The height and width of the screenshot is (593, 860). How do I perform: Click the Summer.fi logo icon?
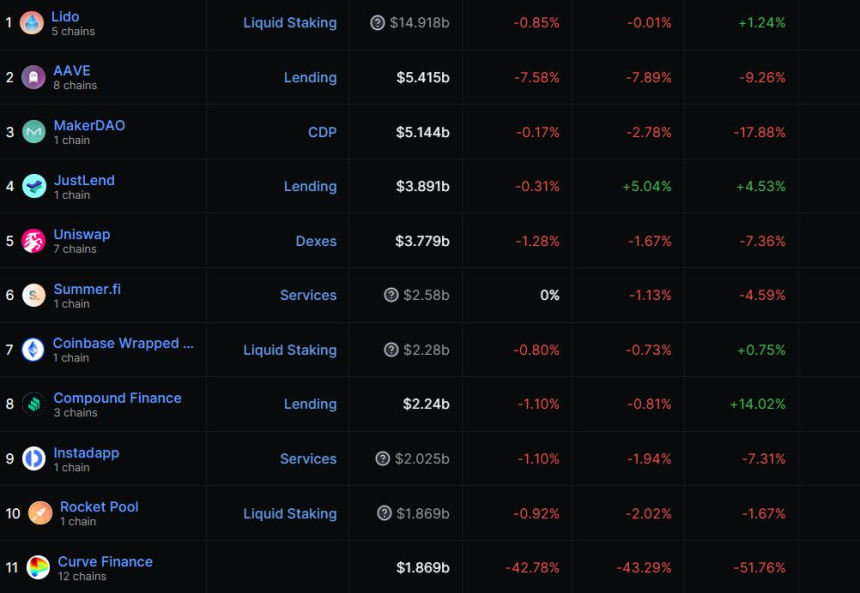point(34,296)
